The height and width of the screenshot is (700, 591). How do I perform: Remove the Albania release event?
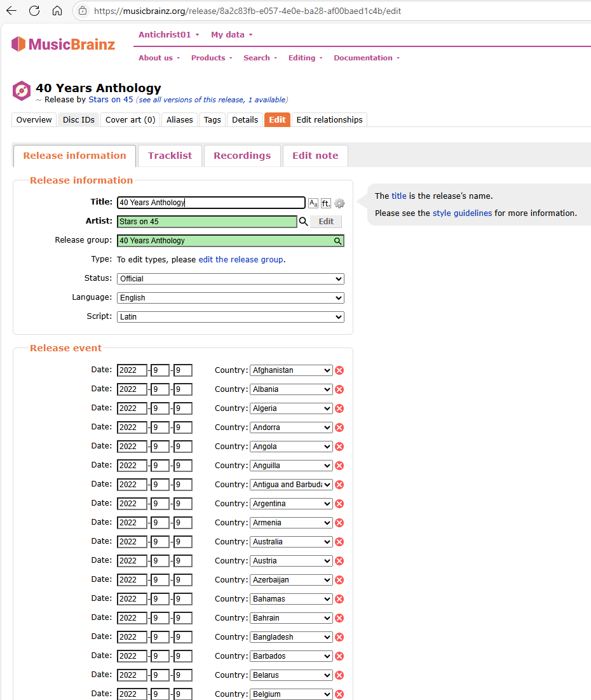[339, 389]
